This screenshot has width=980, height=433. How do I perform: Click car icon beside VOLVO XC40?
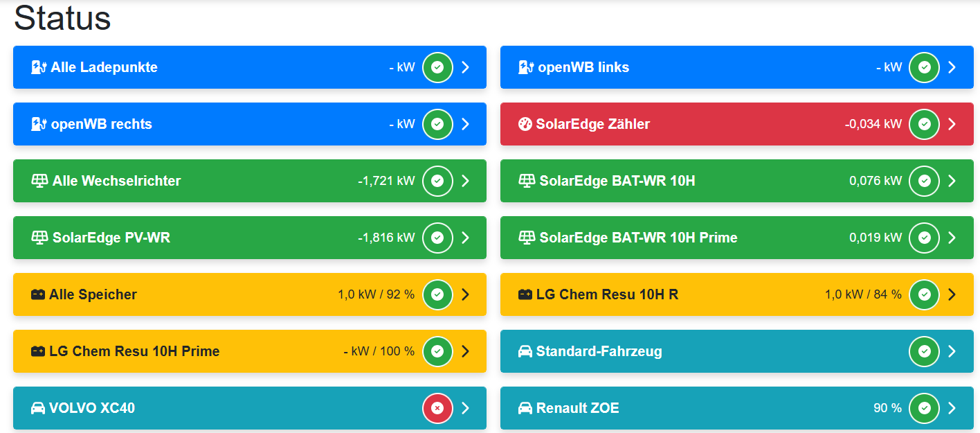(38, 408)
